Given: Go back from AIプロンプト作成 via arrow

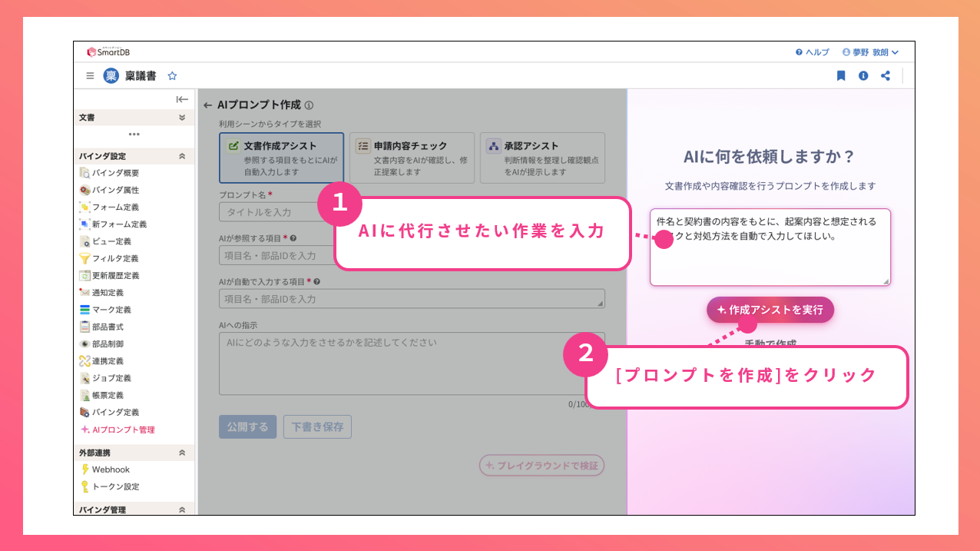Looking at the screenshot, I should pos(207,105).
